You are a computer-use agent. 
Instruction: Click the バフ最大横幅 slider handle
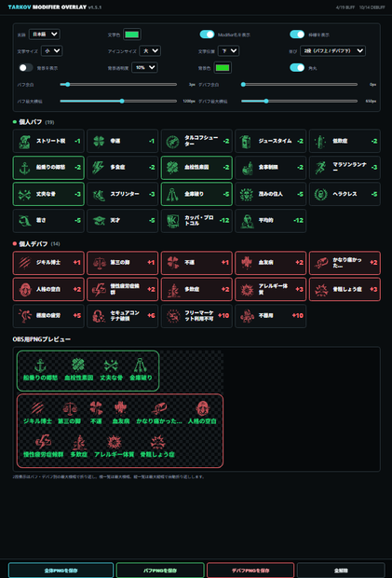122,101
